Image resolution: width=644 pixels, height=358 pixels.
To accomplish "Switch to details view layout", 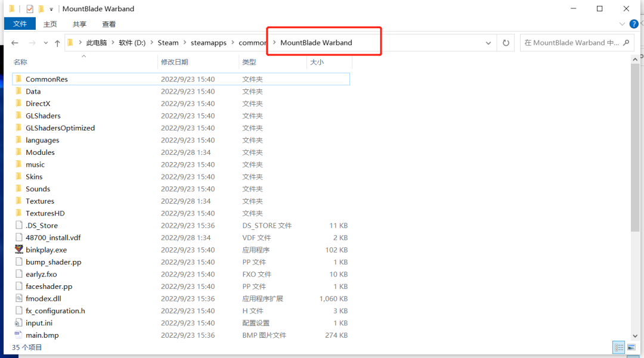I will point(618,347).
